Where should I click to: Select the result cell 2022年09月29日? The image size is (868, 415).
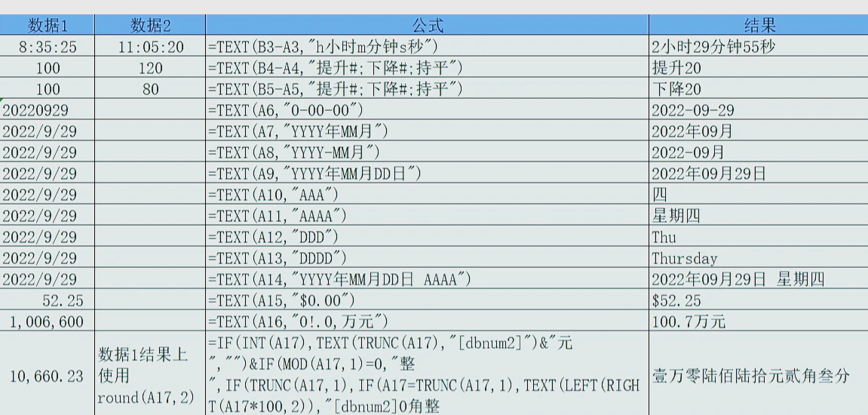(757, 174)
